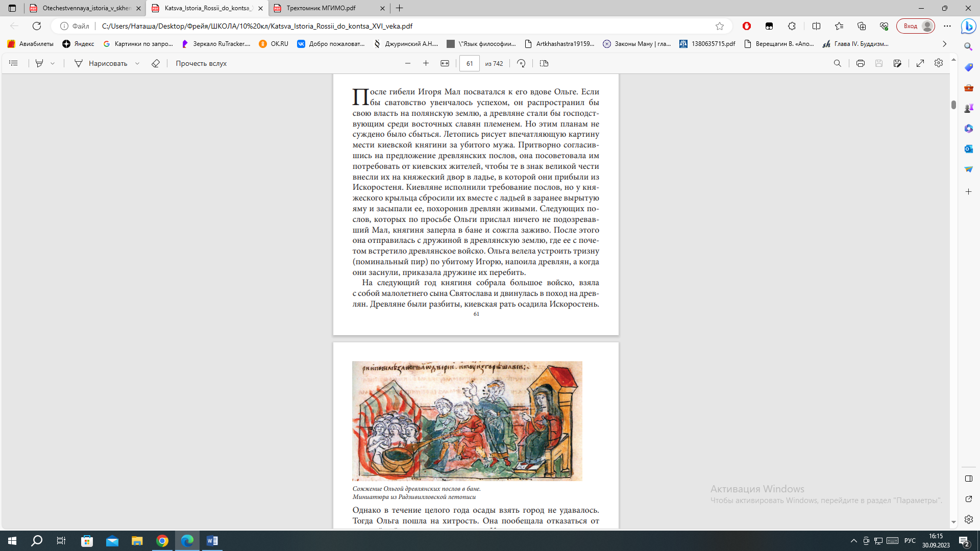980x551 pixels.
Task: Search within the PDF
Action: pyautogui.click(x=837, y=63)
